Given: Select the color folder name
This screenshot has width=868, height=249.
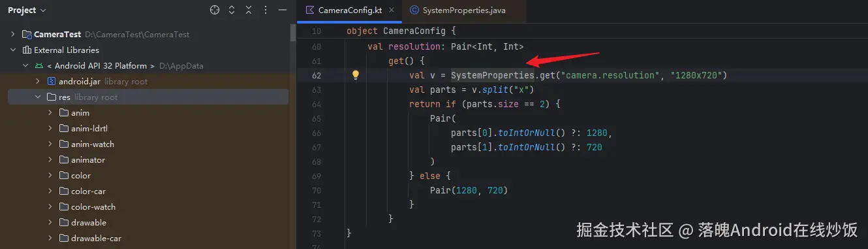Looking at the screenshot, I should click(81, 175).
